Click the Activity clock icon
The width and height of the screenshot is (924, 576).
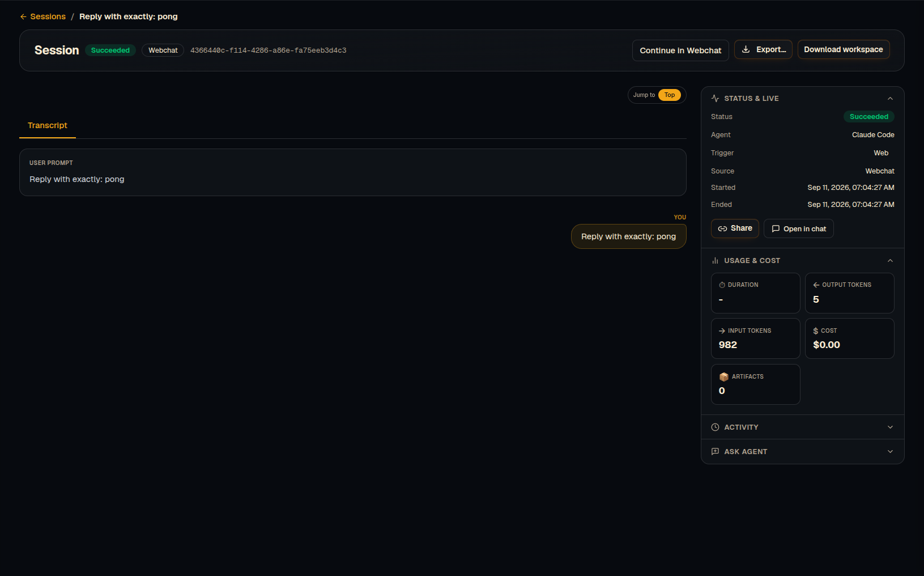tap(715, 427)
